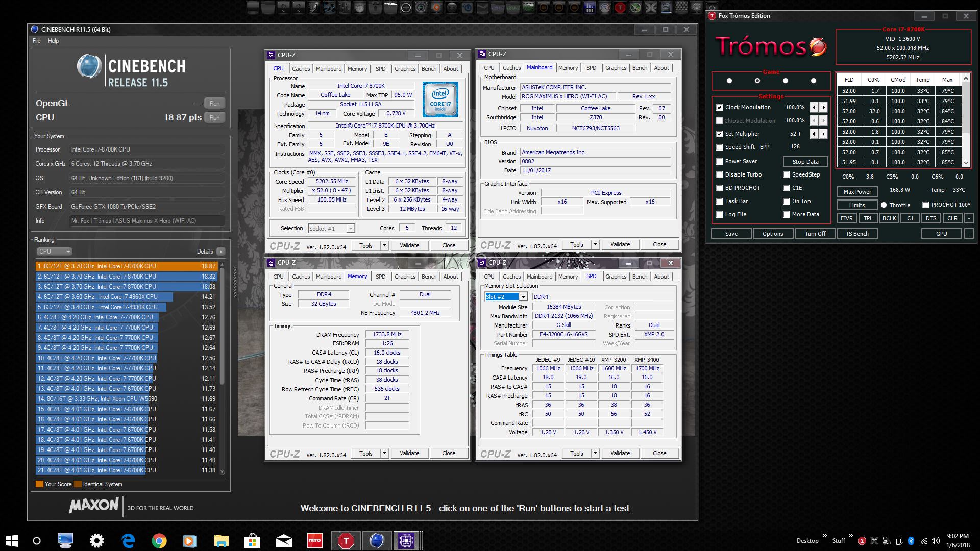Screen dimensions: 980x551
Task: Increase Set Multiplier with right arrow
Action: 823,134
